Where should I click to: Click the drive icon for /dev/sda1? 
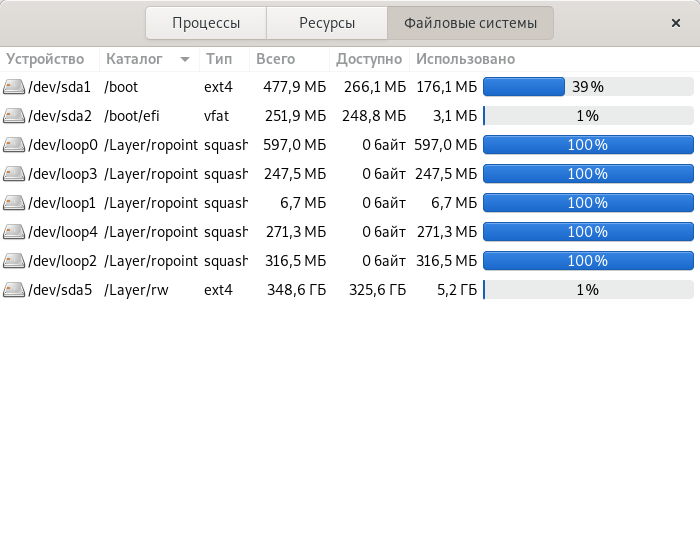pos(14,87)
